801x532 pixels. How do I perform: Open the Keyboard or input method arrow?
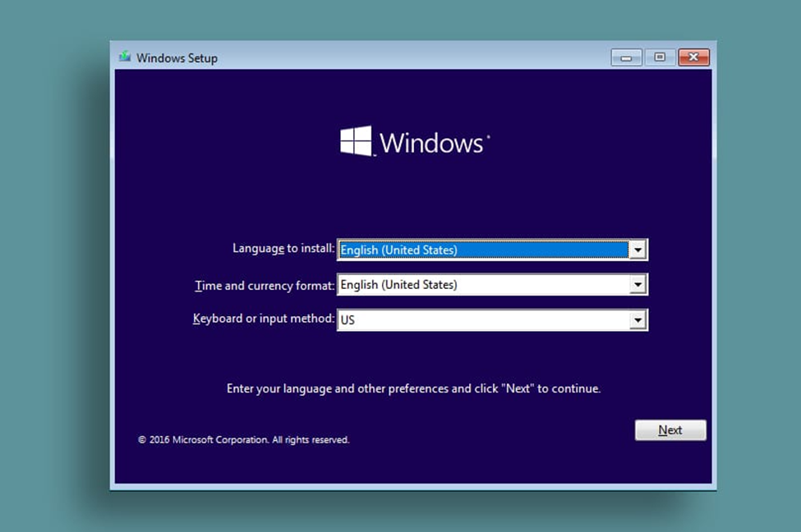click(638, 320)
